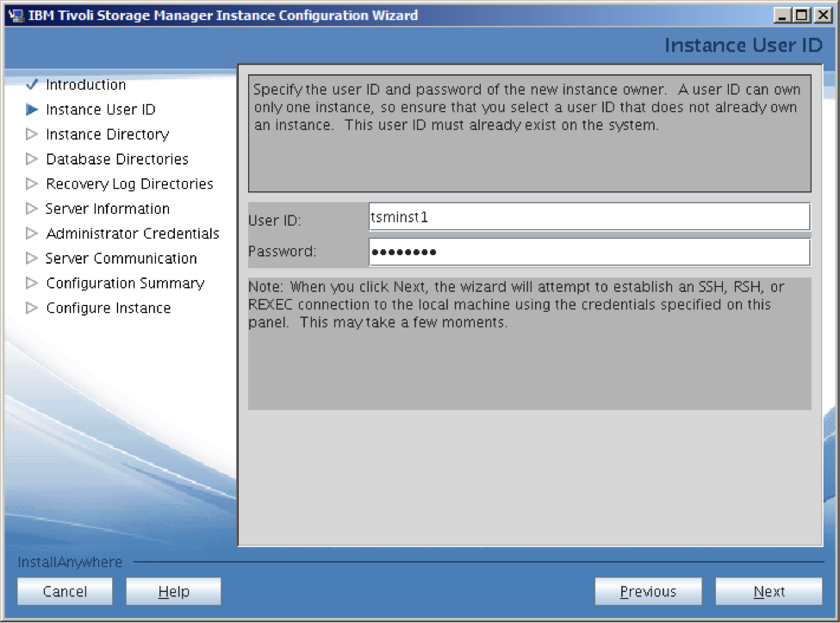Focus the User ID input field
The width and height of the screenshot is (840, 623).
pyautogui.click(x=589, y=217)
